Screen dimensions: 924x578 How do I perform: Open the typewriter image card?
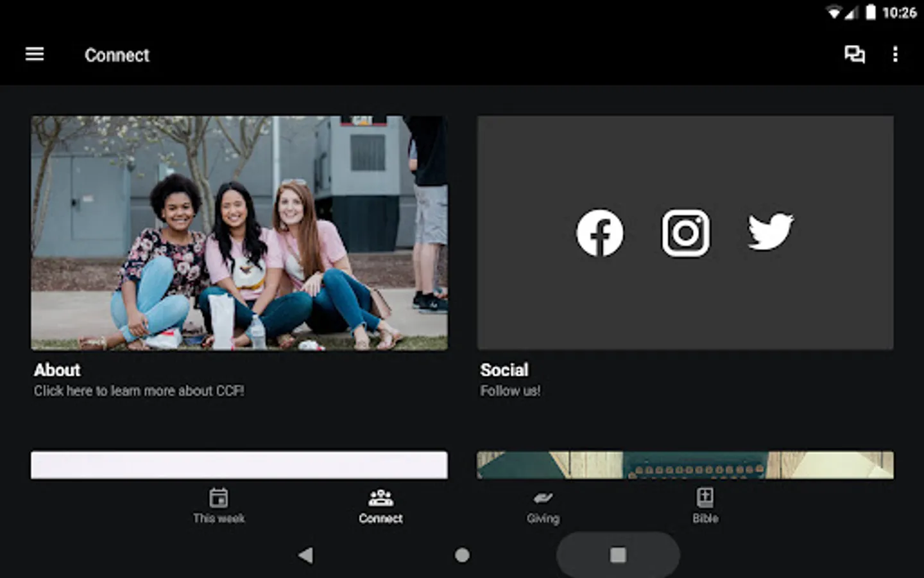pos(685,464)
